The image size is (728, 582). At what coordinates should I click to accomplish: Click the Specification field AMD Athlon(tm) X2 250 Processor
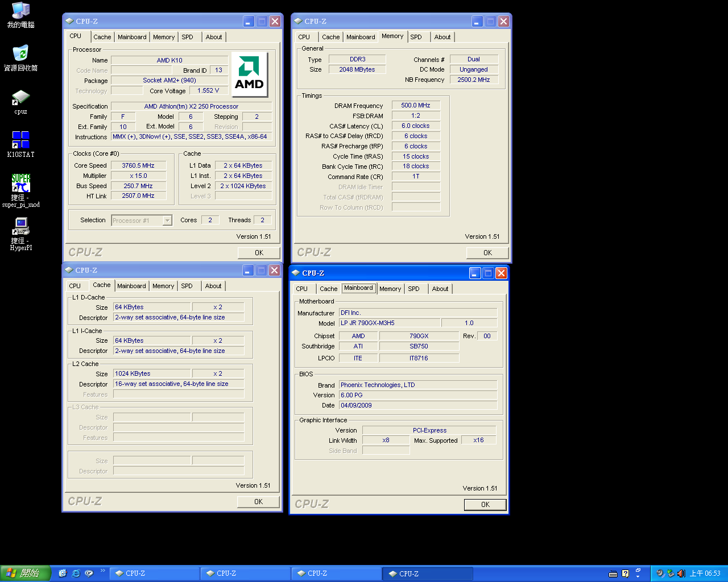coord(191,106)
